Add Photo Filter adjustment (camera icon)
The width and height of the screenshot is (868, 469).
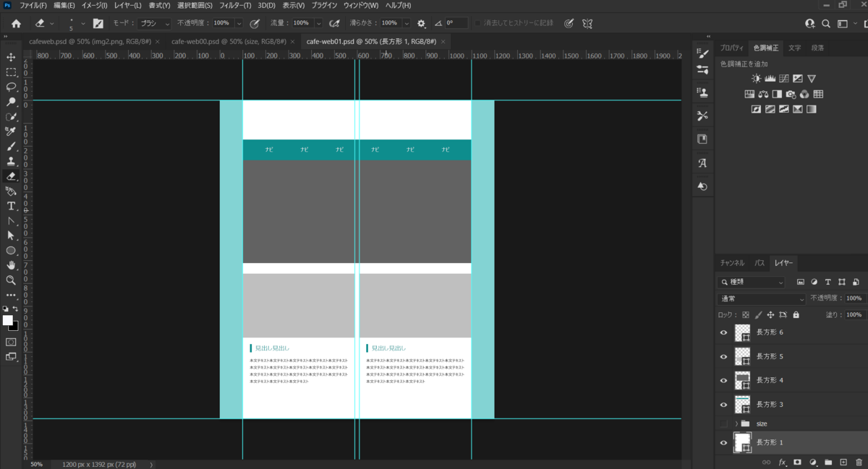point(791,94)
